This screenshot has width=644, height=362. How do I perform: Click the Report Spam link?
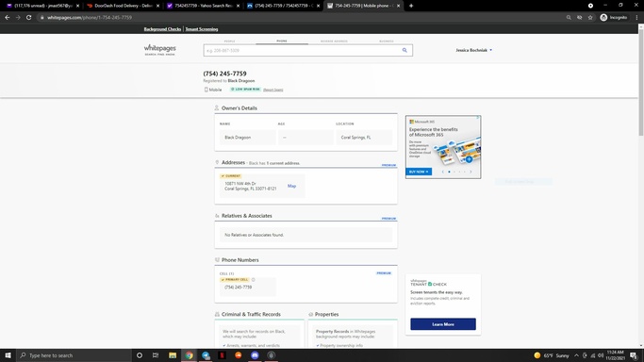coord(273,90)
